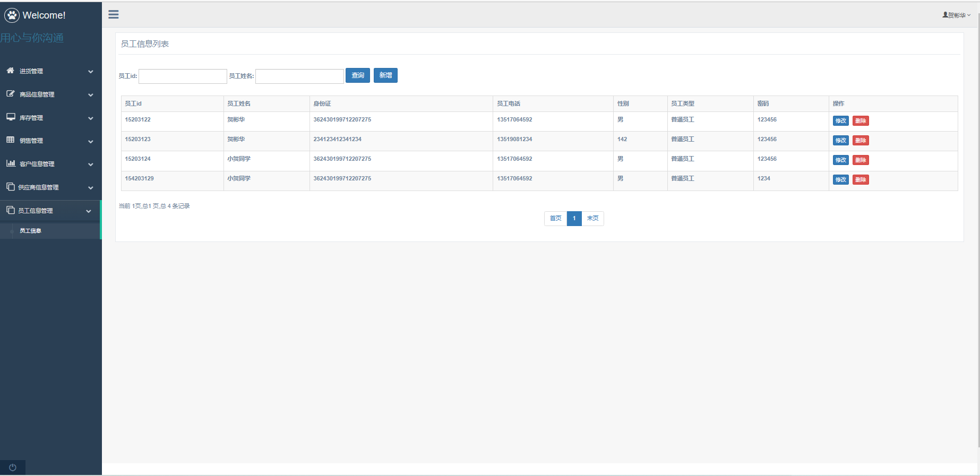
Task: Click the user icon in top right
Action: 945,15
